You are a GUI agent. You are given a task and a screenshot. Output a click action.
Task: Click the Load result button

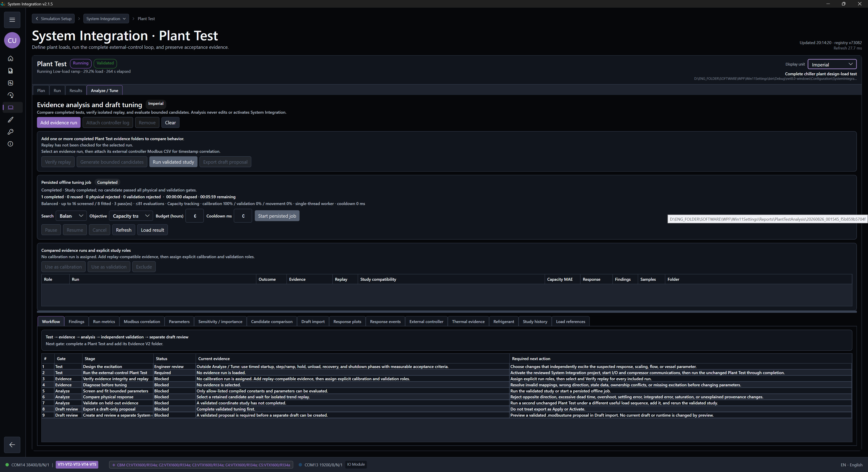tap(152, 230)
